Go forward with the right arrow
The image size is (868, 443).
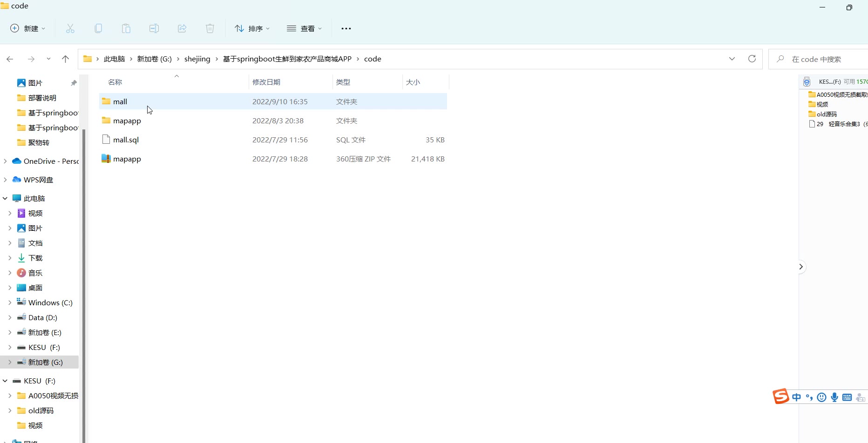coord(31,59)
